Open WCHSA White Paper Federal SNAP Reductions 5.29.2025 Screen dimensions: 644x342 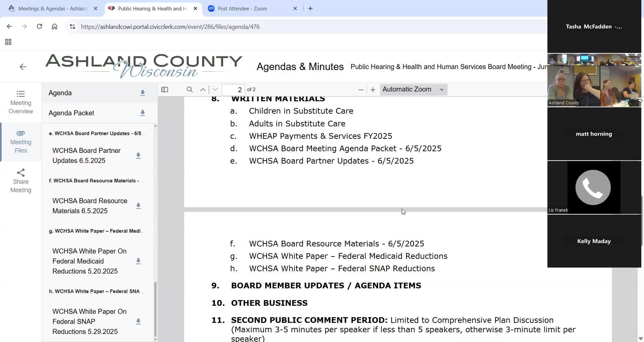[90, 322]
